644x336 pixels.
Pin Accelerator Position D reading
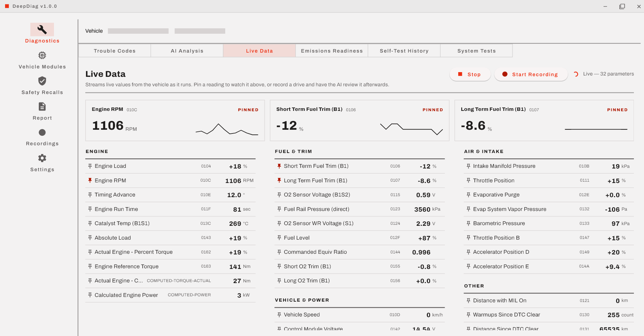pyautogui.click(x=468, y=252)
